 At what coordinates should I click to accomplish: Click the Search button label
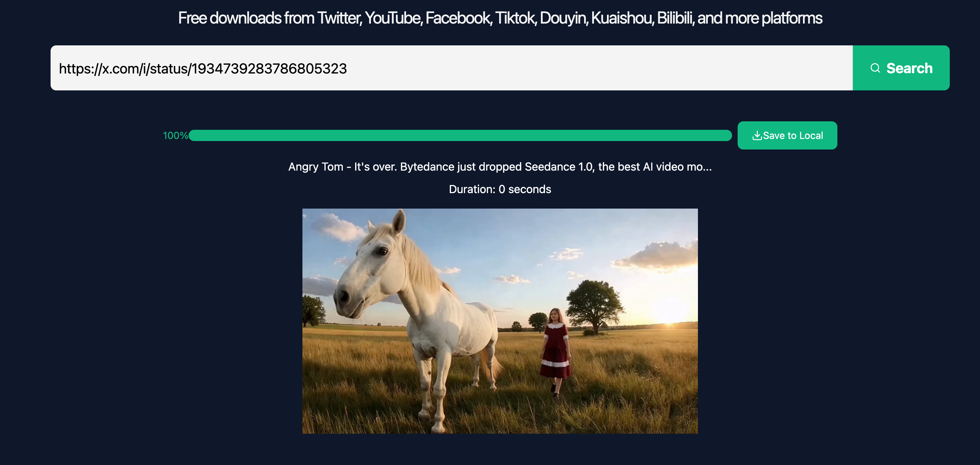(x=909, y=68)
